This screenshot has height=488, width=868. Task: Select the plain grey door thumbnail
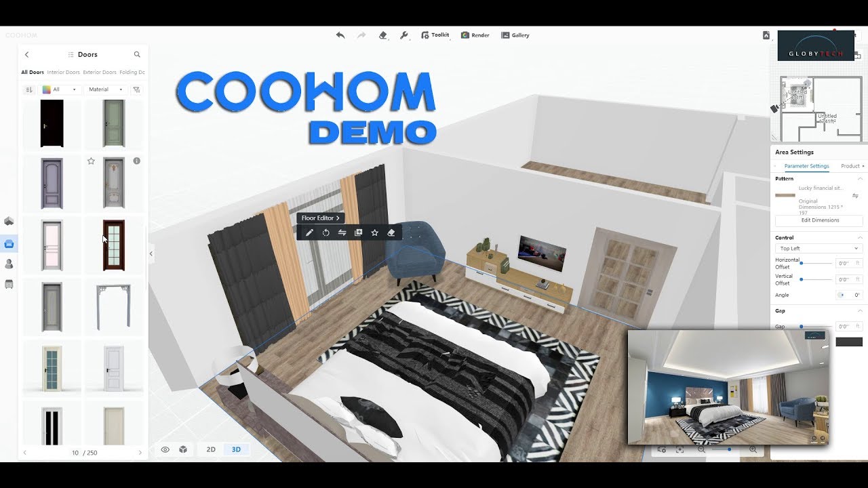[52, 307]
